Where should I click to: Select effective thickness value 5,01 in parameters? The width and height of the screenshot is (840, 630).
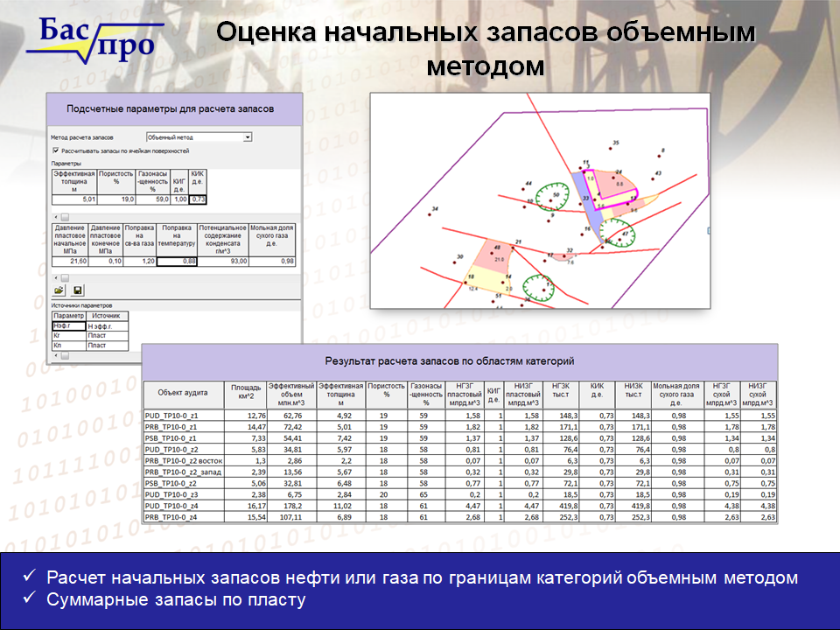73,199
